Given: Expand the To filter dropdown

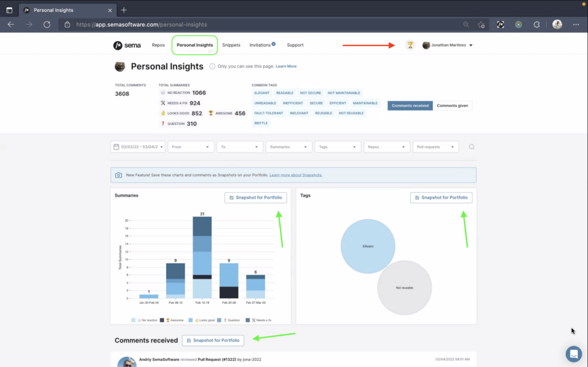Looking at the screenshot, I should [240, 147].
